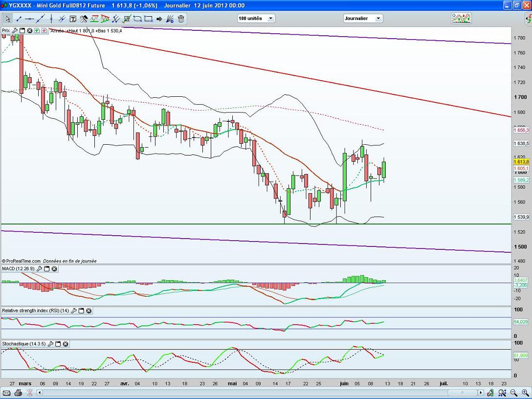The height and width of the screenshot is (399, 532).
Task: Select the arrow cursor tool
Action: (x=8, y=19)
